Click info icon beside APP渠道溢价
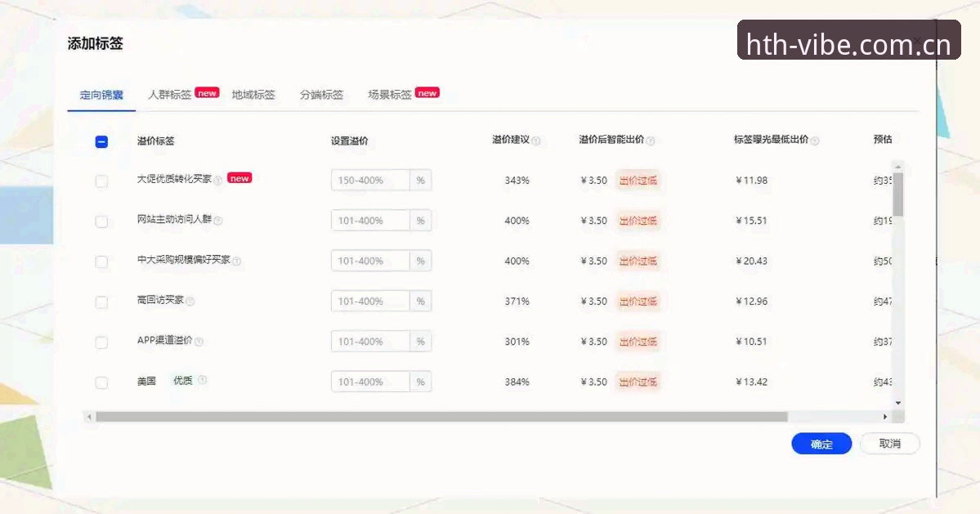Image resolution: width=980 pixels, height=514 pixels. click(199, 342)
